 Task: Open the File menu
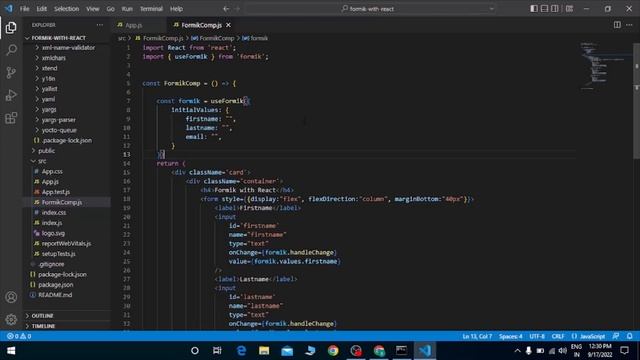(x=24, y=9)
